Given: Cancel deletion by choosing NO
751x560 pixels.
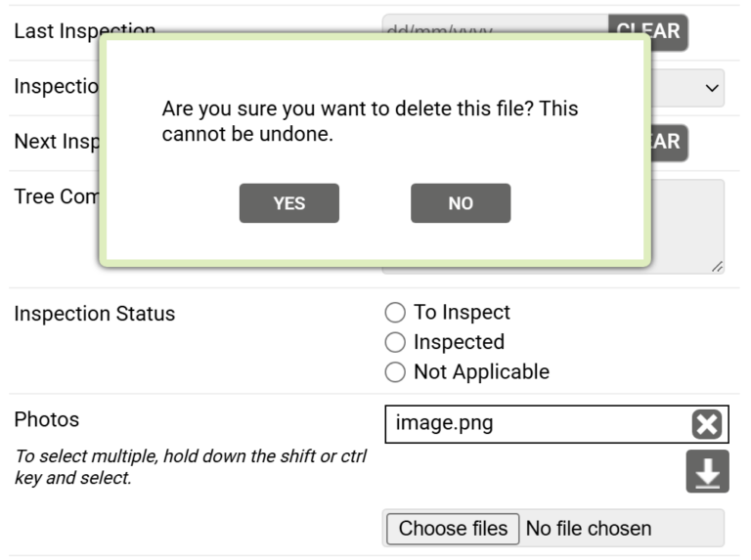Looking at the screenshot, I should click(461, 203).
